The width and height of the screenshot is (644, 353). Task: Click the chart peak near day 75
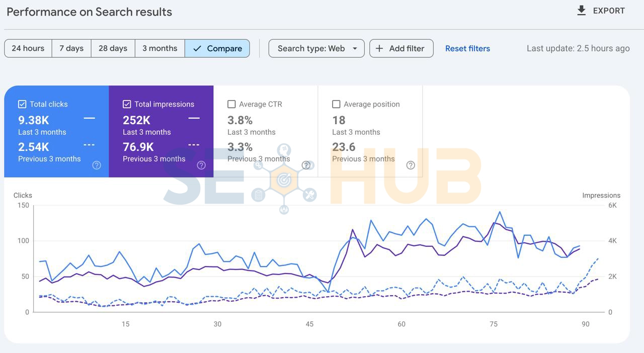point(500,212)
